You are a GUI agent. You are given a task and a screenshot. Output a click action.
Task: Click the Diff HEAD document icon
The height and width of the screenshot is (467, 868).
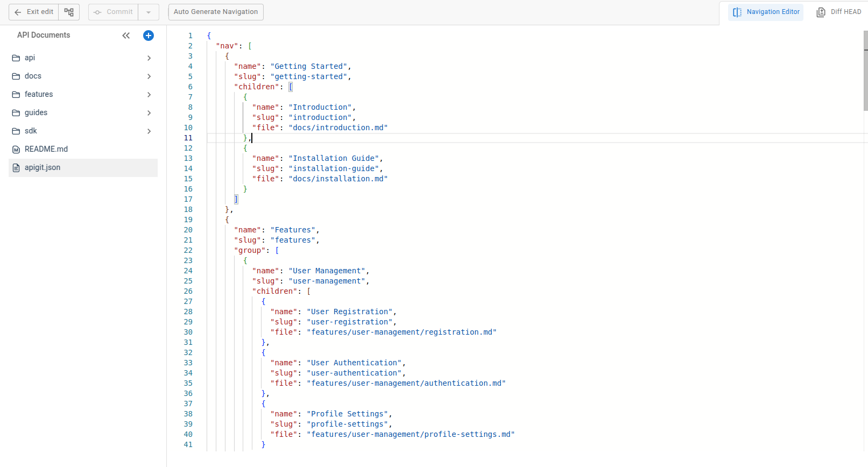[821, 12]
